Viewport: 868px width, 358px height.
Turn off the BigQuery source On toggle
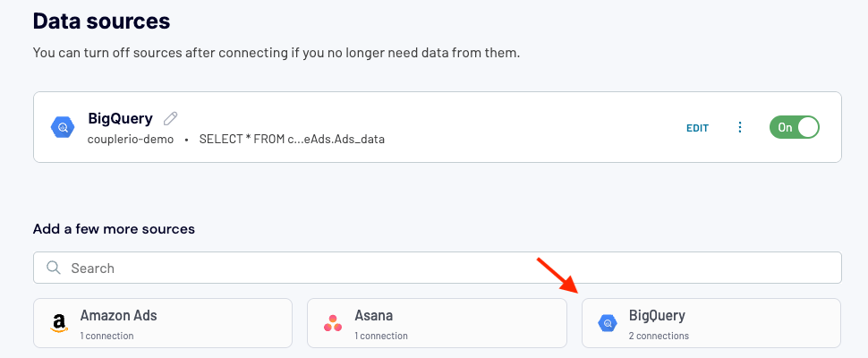(x=794, y=127)
